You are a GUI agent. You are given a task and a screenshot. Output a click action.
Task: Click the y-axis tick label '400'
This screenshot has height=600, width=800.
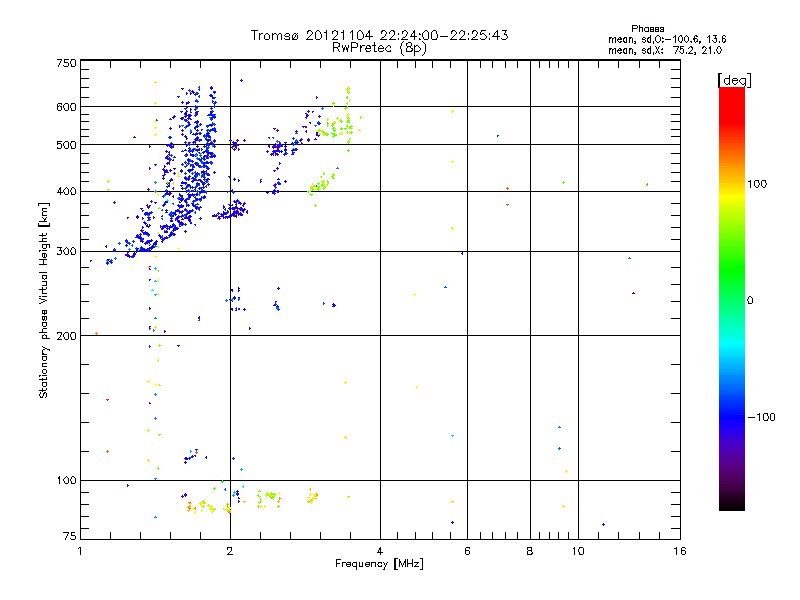(66, 191)
